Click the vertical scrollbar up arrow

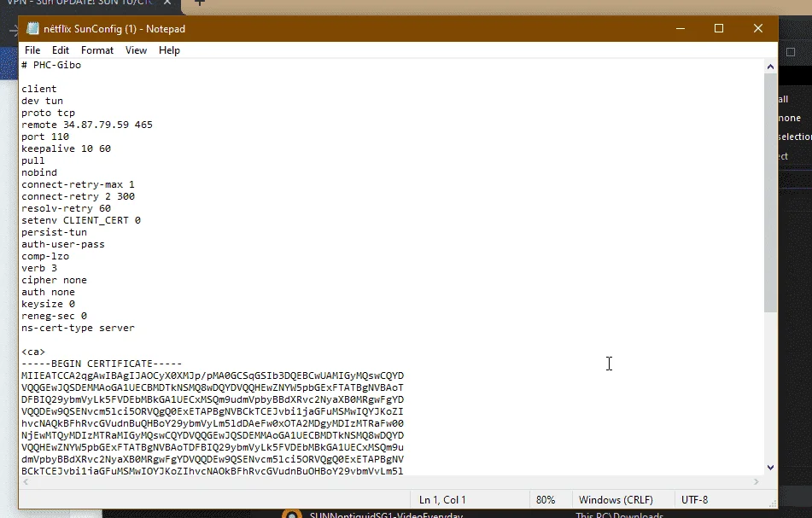[770, 67]
